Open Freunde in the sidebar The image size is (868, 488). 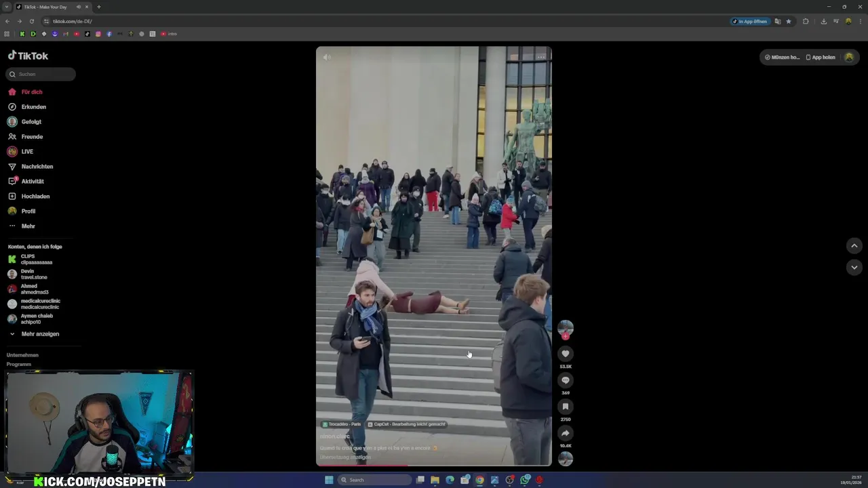tap(26, 136)
